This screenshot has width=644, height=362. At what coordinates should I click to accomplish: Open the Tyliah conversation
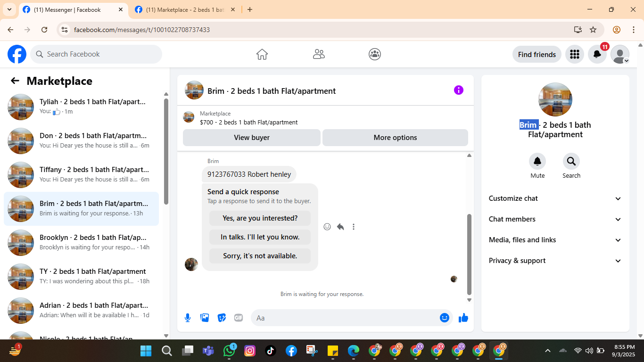tap(81, 107)
